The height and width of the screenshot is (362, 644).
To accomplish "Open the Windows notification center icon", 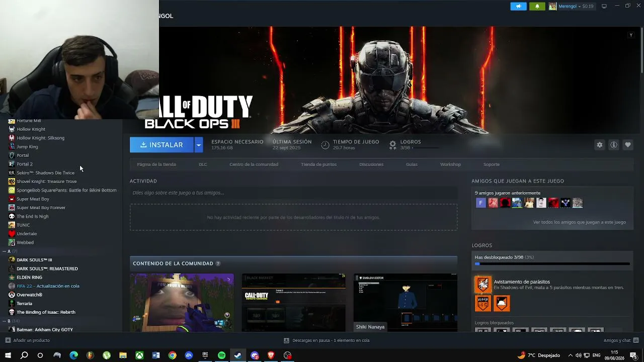I will coord(633,355).
